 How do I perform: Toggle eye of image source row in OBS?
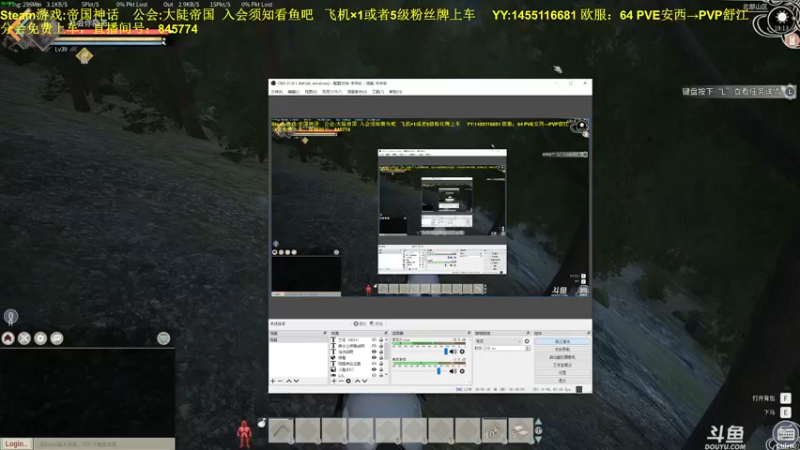pos(374,369)
